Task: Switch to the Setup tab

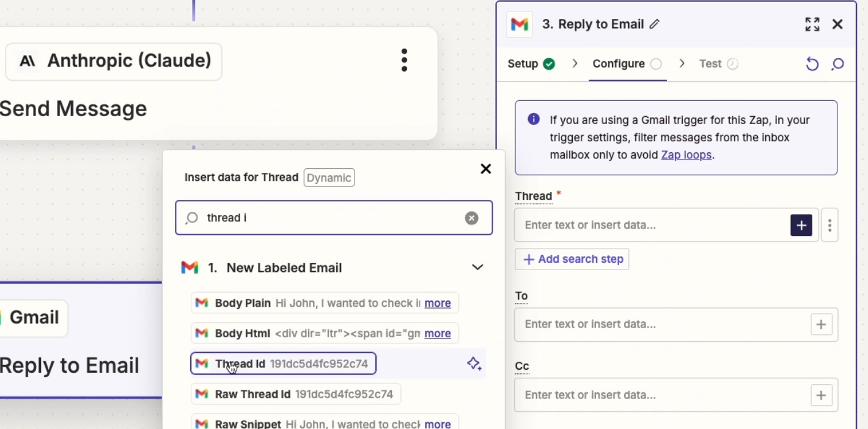Action: (531, 64)
